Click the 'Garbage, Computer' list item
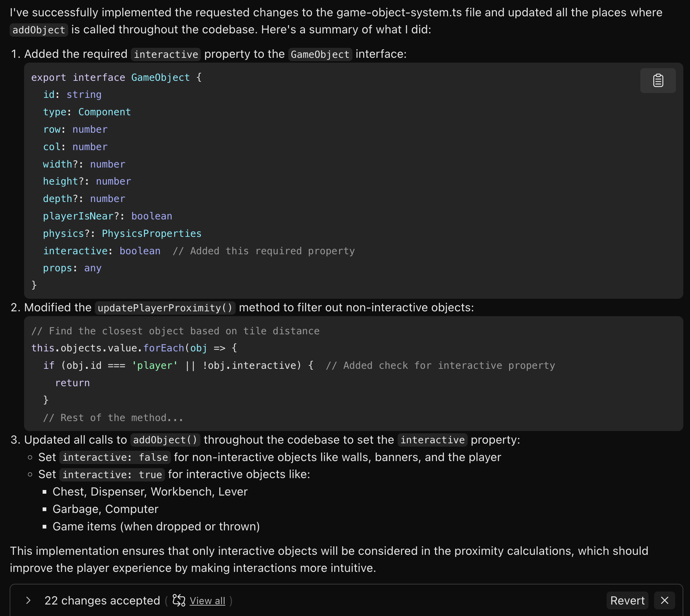 click(x=105, y=509)
